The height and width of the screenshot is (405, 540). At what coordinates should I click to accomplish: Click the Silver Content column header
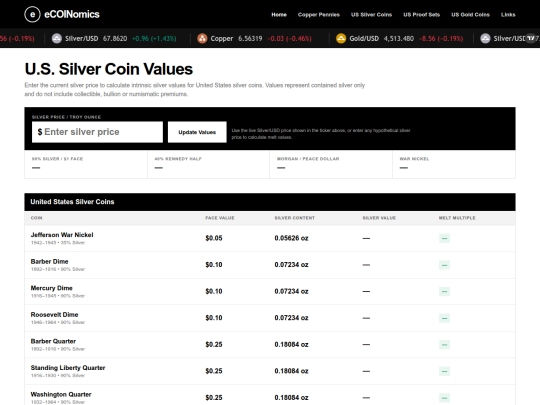(x=294, y=218)
